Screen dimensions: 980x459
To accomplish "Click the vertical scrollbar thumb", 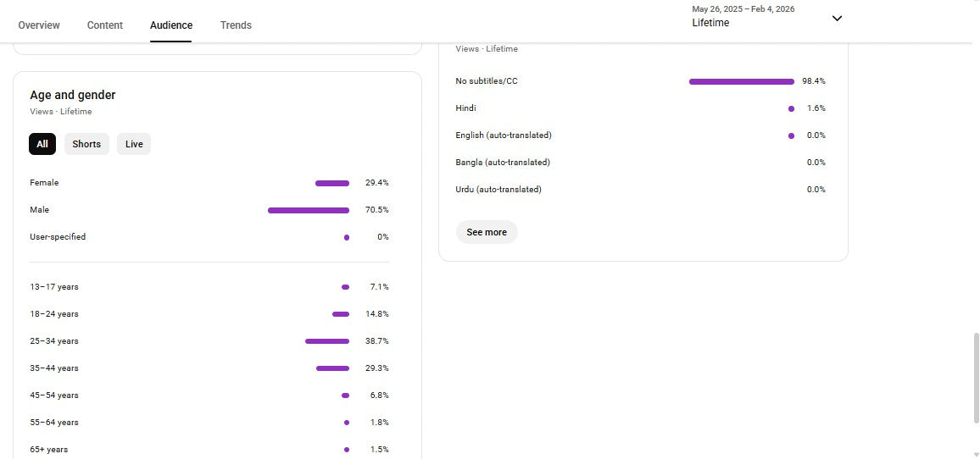I will 975,377.
